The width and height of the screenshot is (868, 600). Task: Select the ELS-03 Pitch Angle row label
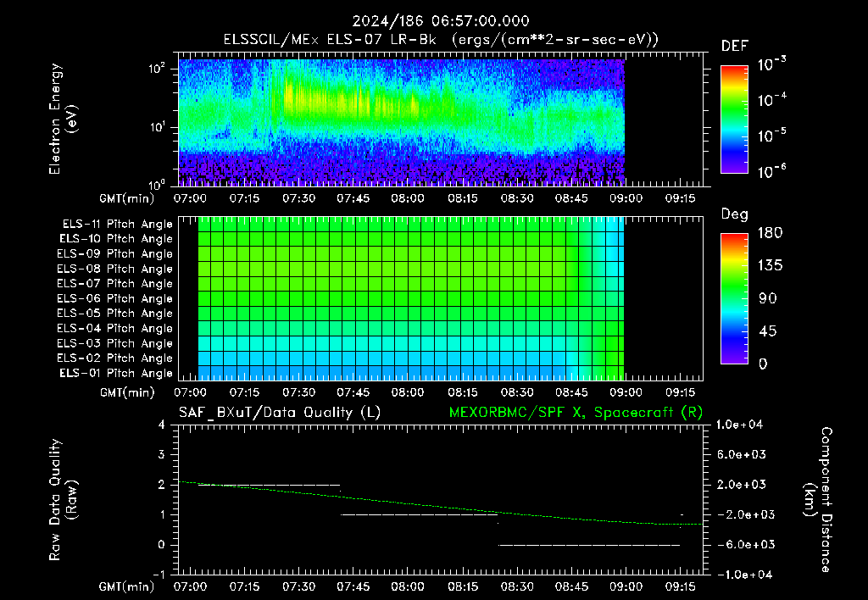click(x=114, y=344)
